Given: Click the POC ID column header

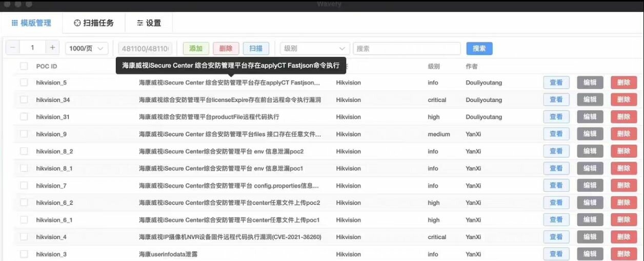Looking at the screenshot, I should point(47,66).
